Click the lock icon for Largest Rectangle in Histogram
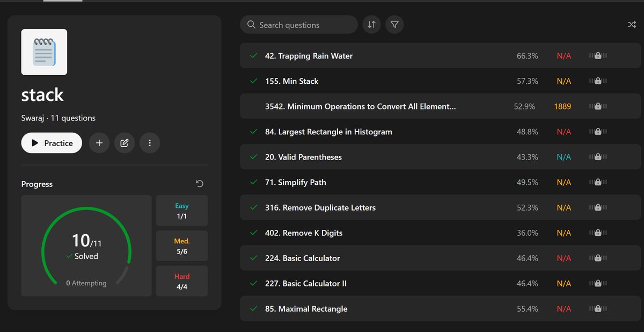The height and width of the screenshot is (332, 644). pyautogui.click(x=598, y=131)
